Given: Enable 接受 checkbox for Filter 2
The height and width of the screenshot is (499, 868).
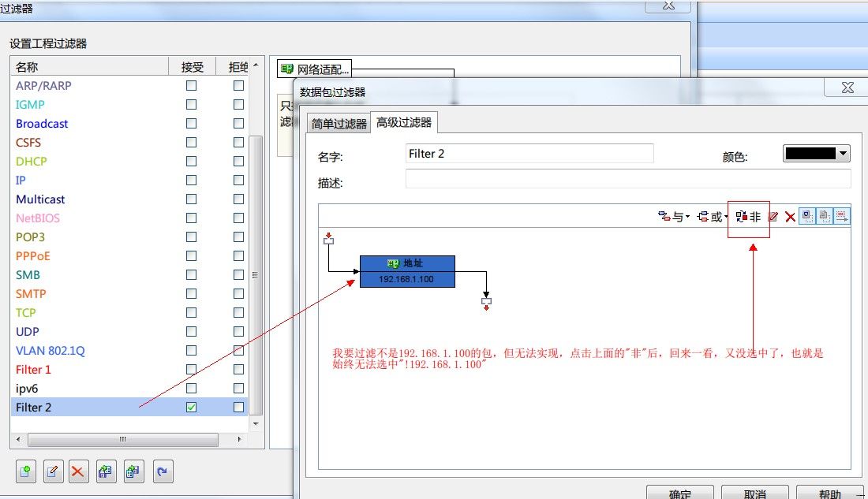Looking at the screenshot, I should click(x=191, y=408).
